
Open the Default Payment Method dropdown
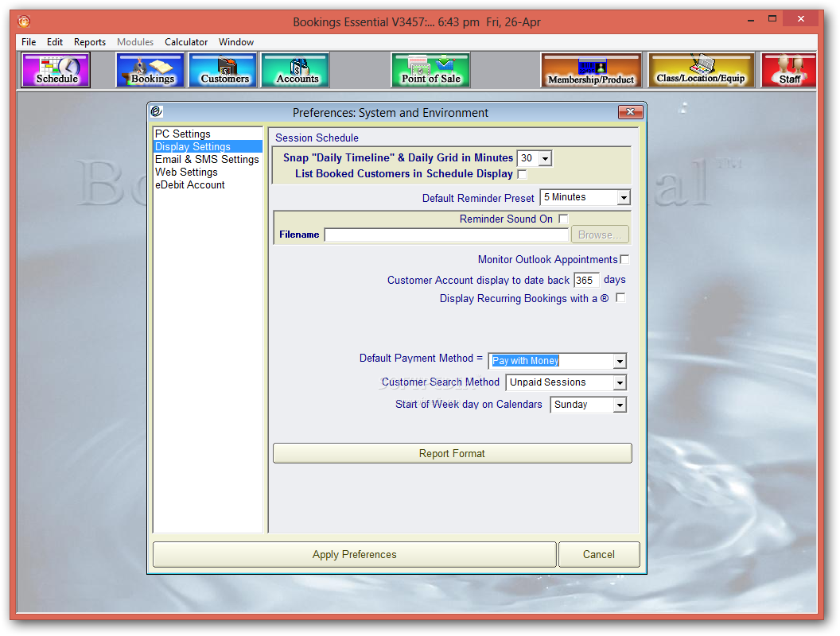pos(620,362)
